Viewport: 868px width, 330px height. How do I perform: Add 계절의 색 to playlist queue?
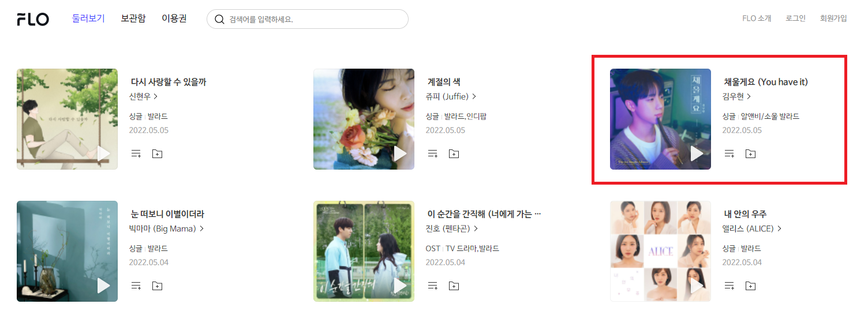(x=433, y=154)
